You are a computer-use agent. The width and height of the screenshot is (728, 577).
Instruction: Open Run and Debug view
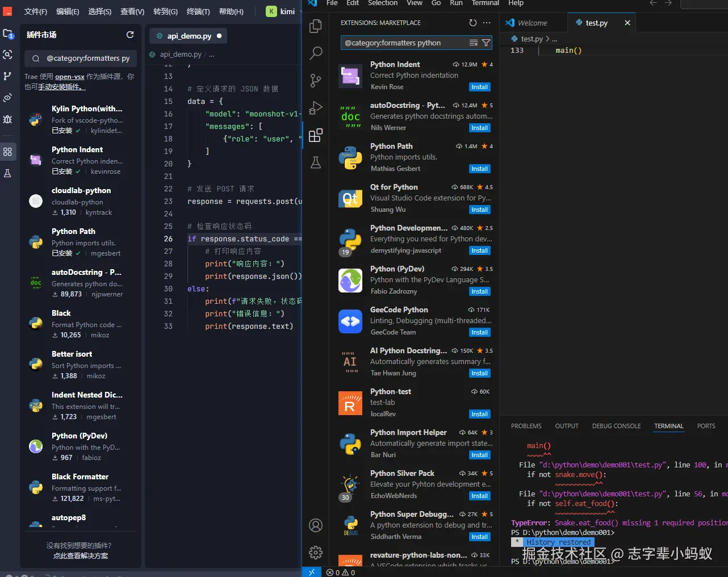[x=316, y=108]
